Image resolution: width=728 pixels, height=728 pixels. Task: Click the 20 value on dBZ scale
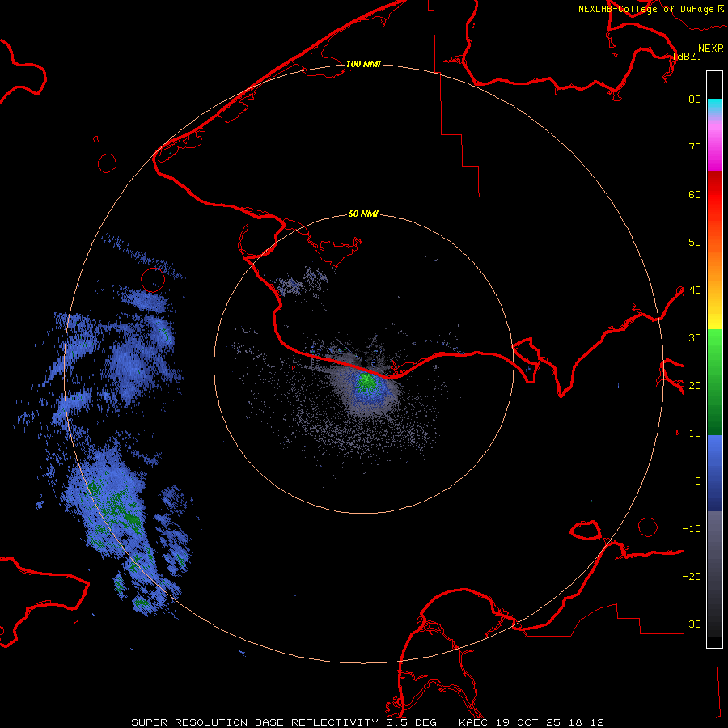(695, 386)
